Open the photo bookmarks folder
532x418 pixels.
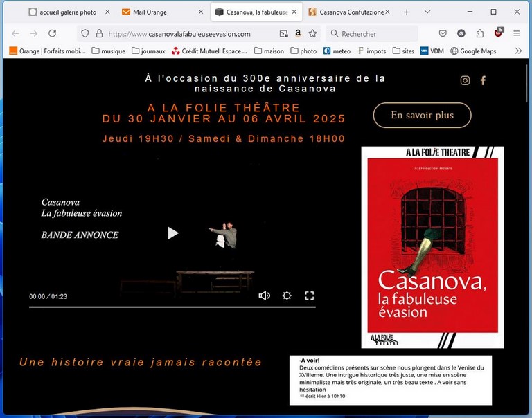(x=303, y=51)
